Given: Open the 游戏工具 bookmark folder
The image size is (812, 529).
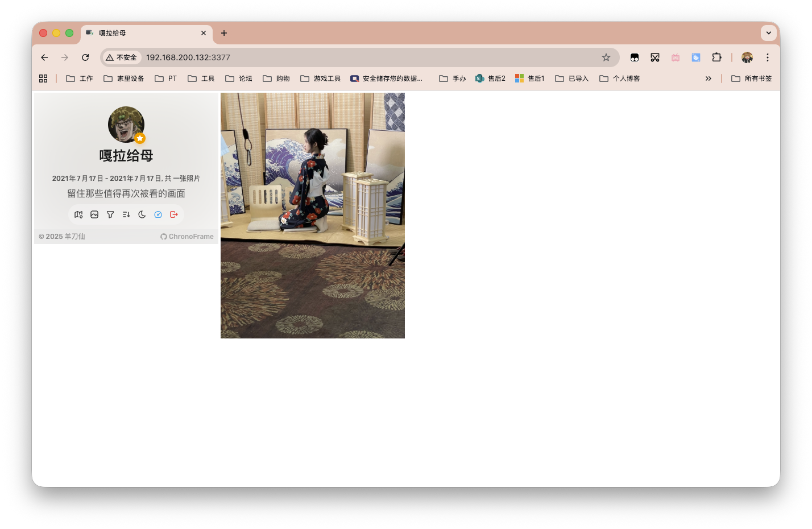Looking at the screenshot, I should point(321,78).
